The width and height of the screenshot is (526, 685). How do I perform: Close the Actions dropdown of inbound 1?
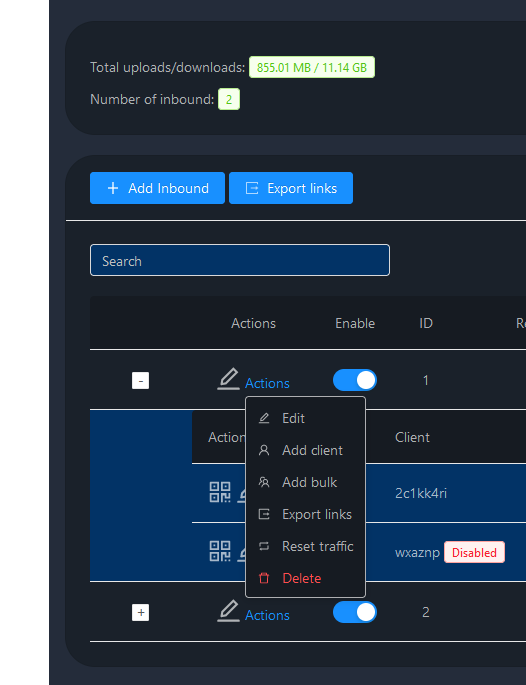click(x=267, y=383)
